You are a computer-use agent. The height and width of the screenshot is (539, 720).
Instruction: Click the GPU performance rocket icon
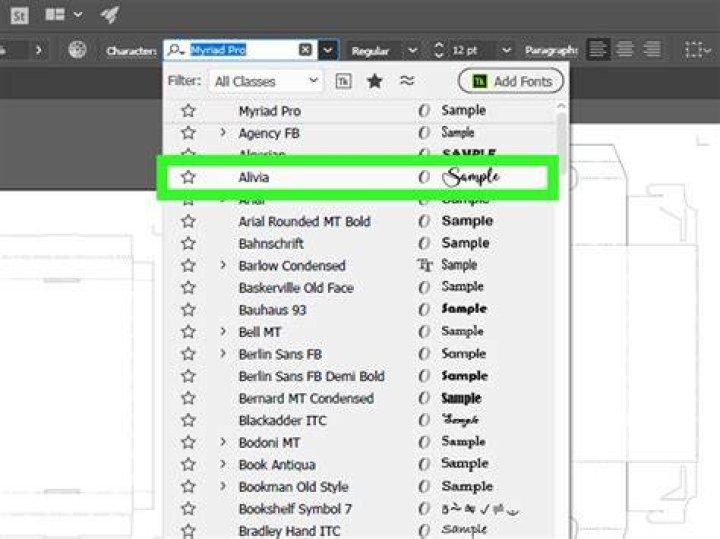click(x=110, y=15)
